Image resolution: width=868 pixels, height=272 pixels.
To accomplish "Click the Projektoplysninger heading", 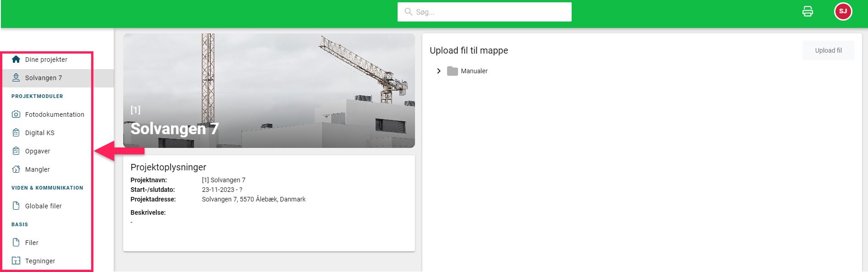I will click(168, 167).
